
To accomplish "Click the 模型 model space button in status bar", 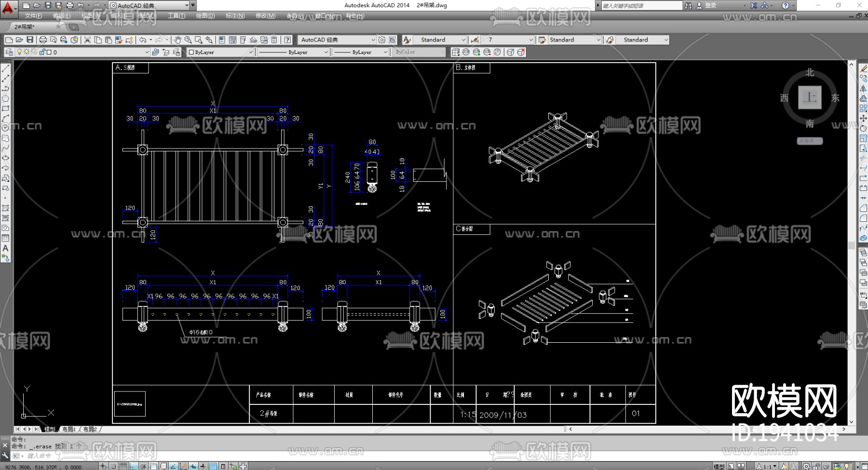I will pos(719,466).
